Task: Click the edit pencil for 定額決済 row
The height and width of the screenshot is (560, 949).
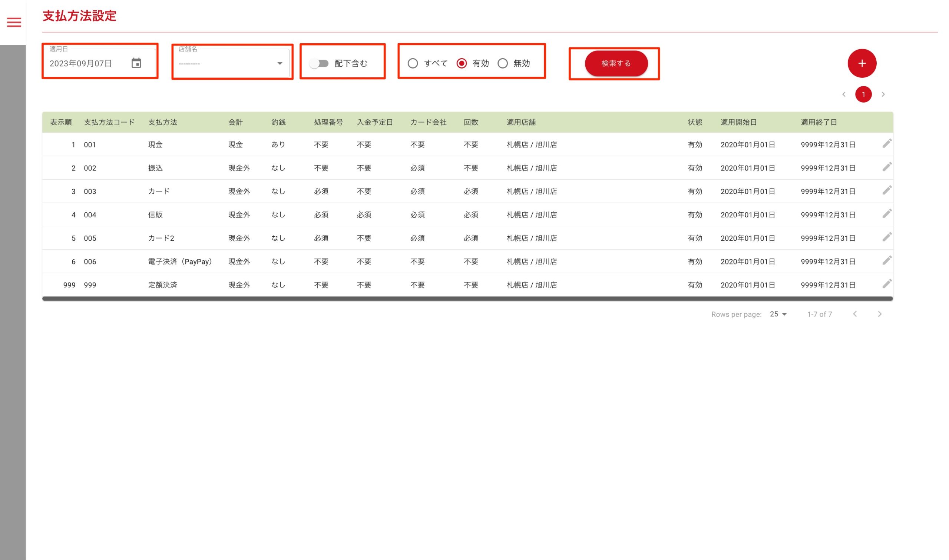Action: coord(886,284)
